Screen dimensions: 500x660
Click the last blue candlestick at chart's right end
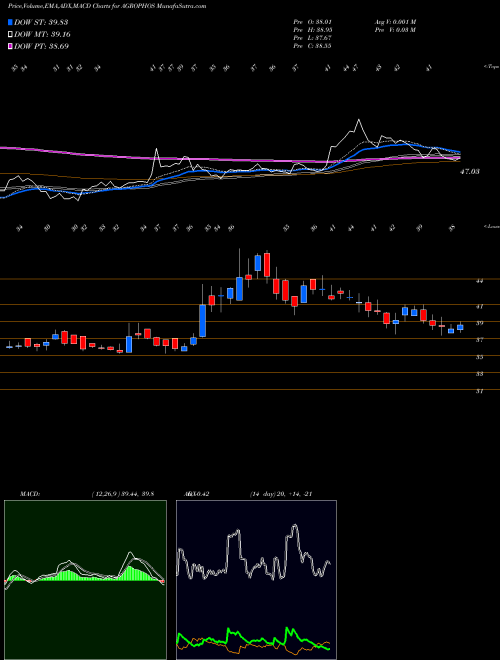coord(460,327)
